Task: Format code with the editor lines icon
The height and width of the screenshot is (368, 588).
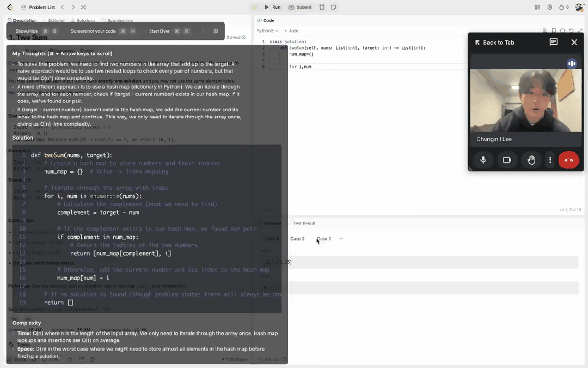Action: 545,31
